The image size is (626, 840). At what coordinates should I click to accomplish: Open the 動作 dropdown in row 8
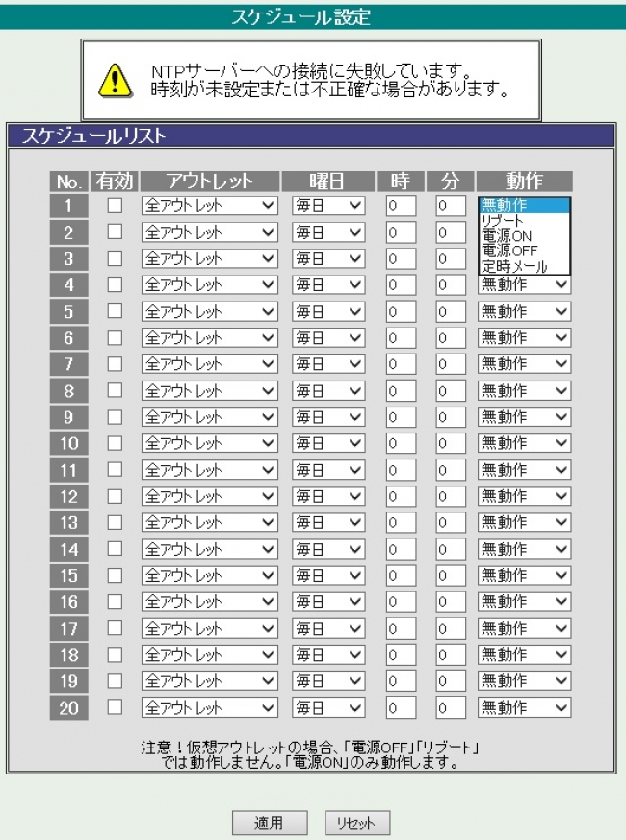tap(525, 391)
